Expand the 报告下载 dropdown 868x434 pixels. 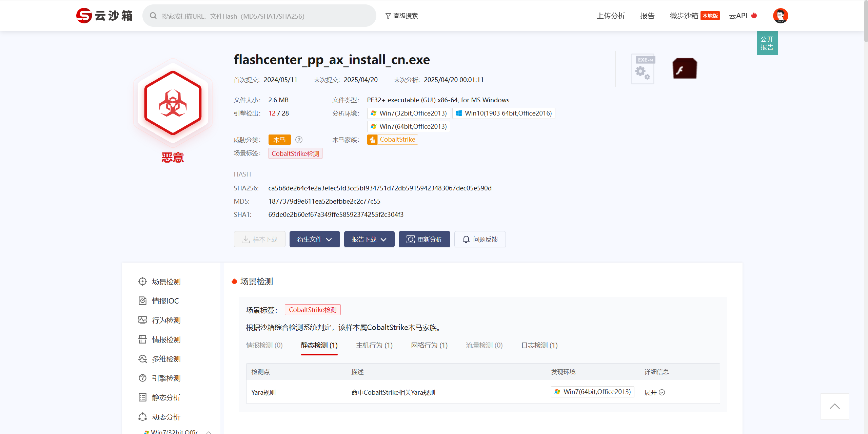(x=369, y=239)
